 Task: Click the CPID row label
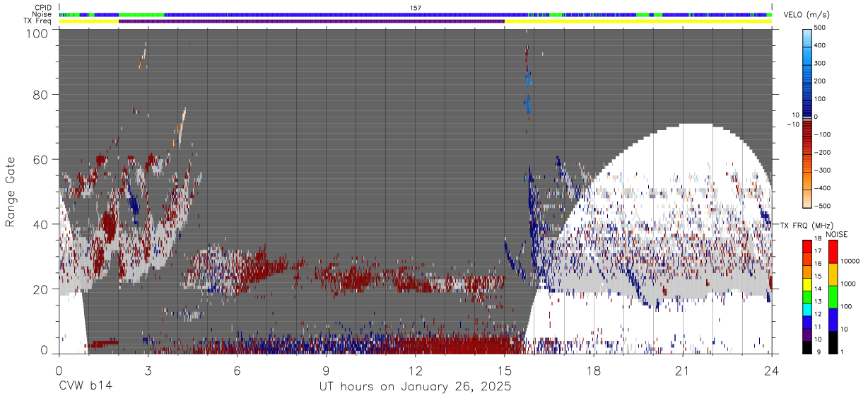click(43, 8)
